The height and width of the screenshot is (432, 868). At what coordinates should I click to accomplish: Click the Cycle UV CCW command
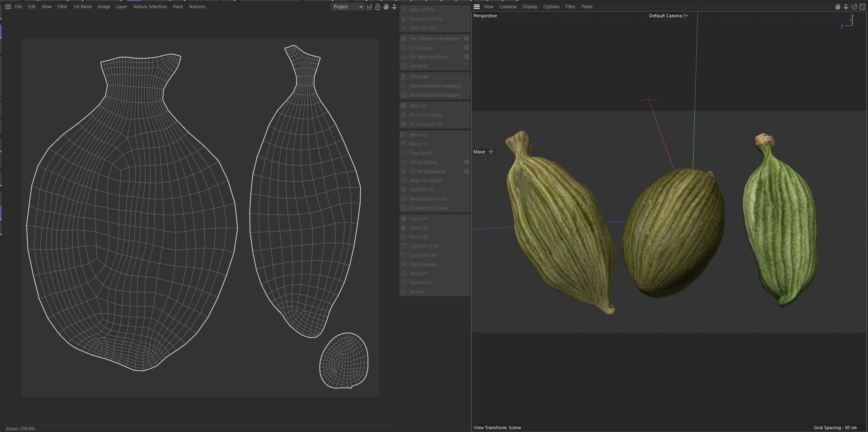click(435, 246)
